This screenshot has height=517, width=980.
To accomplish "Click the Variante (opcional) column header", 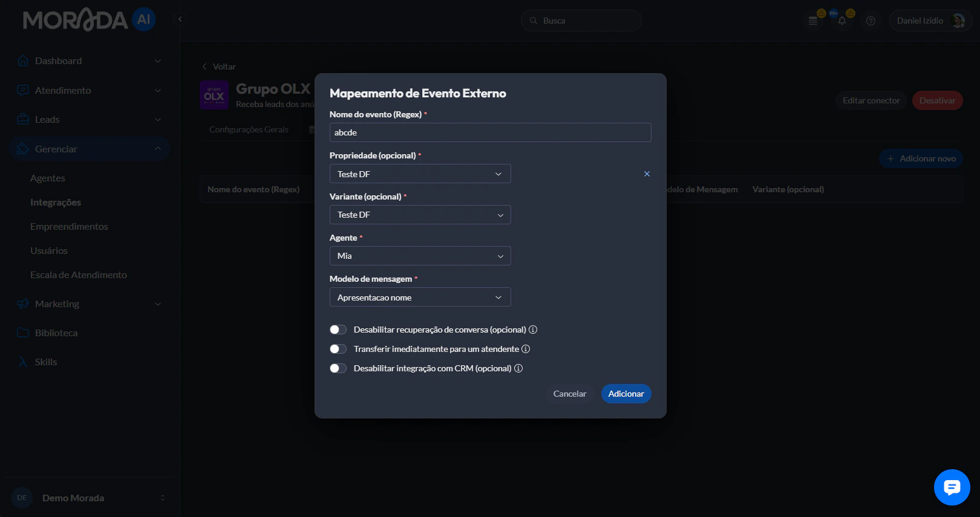I will (x=788, y=189).
